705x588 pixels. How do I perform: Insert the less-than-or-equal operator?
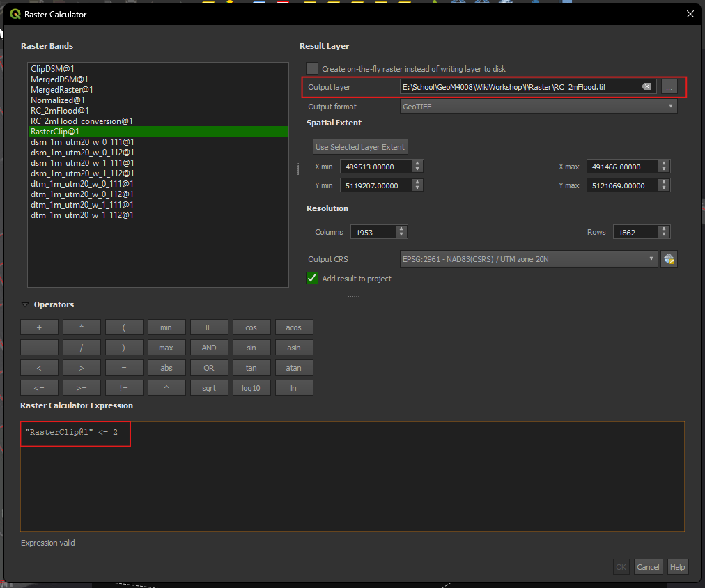point(39,388)
